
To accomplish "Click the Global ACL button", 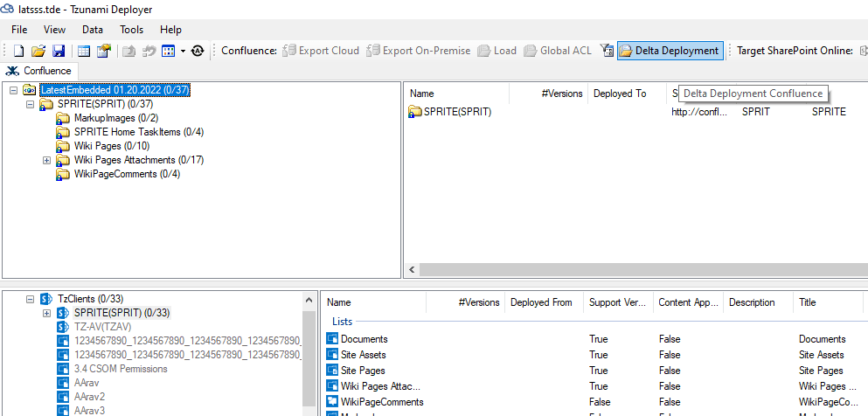I will (557, 51).
